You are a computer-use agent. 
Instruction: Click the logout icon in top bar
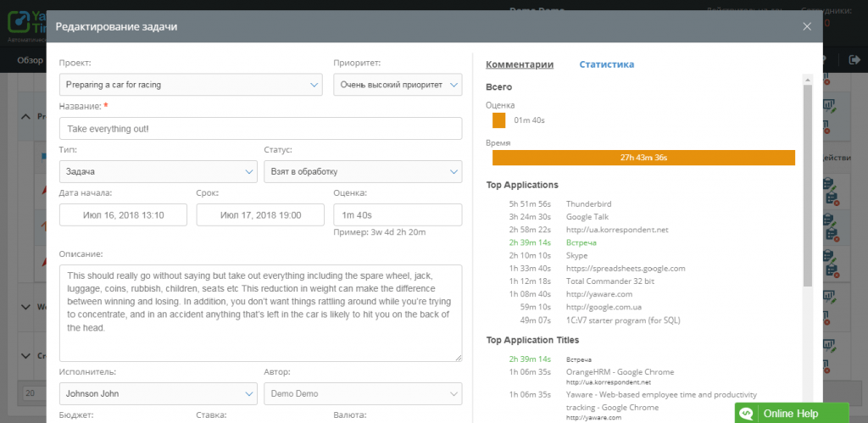coord(854,60)
